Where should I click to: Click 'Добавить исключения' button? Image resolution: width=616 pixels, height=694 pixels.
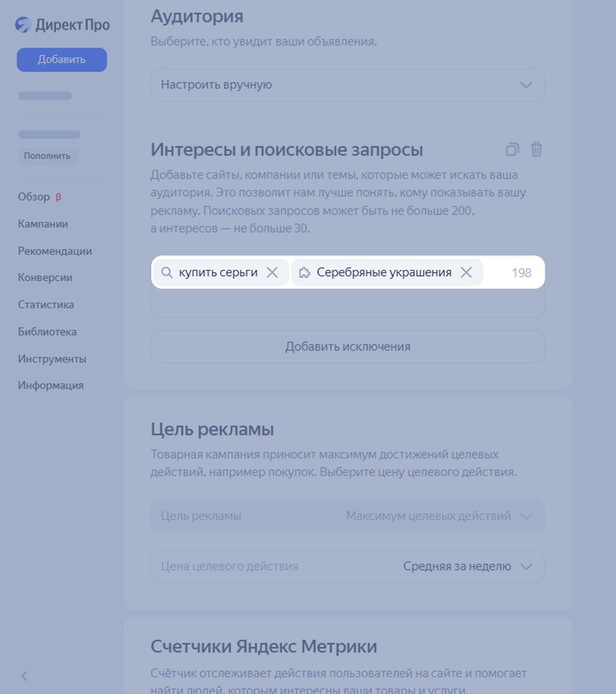(x=348, y=346)
